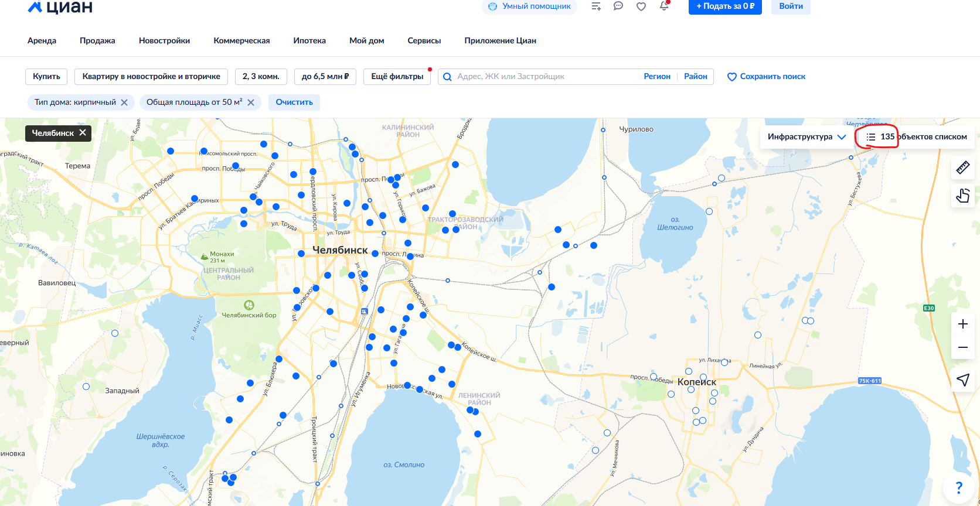Remove the 'Общая площадь от 50 м²' filter

pos(251,102)
